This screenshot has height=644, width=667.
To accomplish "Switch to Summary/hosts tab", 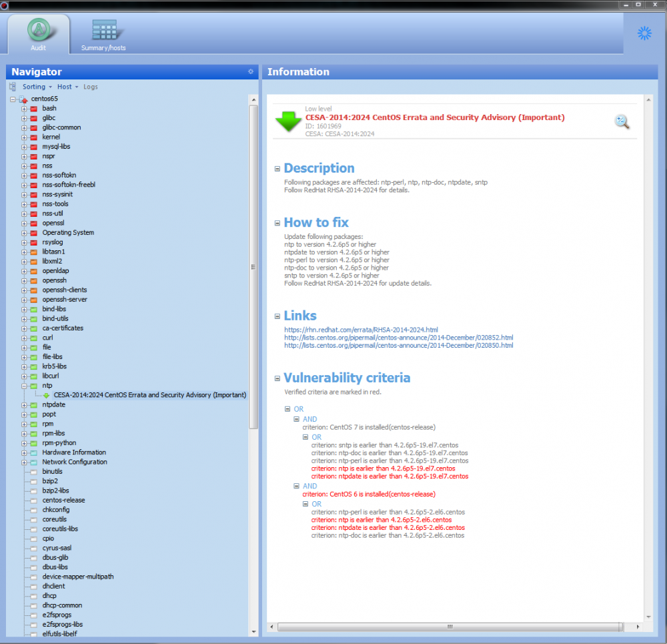I will [103, 35].
